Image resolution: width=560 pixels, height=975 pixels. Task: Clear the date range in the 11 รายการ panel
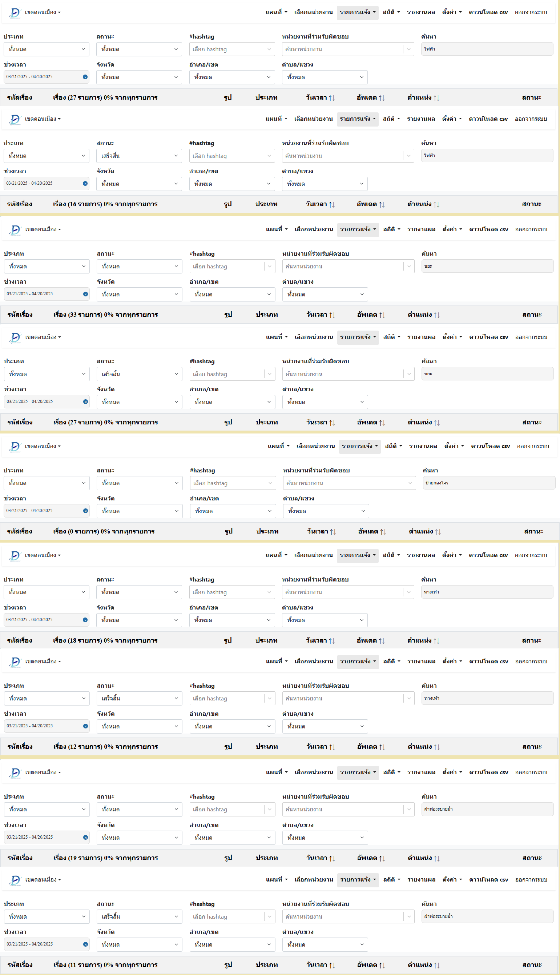click(85, 944)
